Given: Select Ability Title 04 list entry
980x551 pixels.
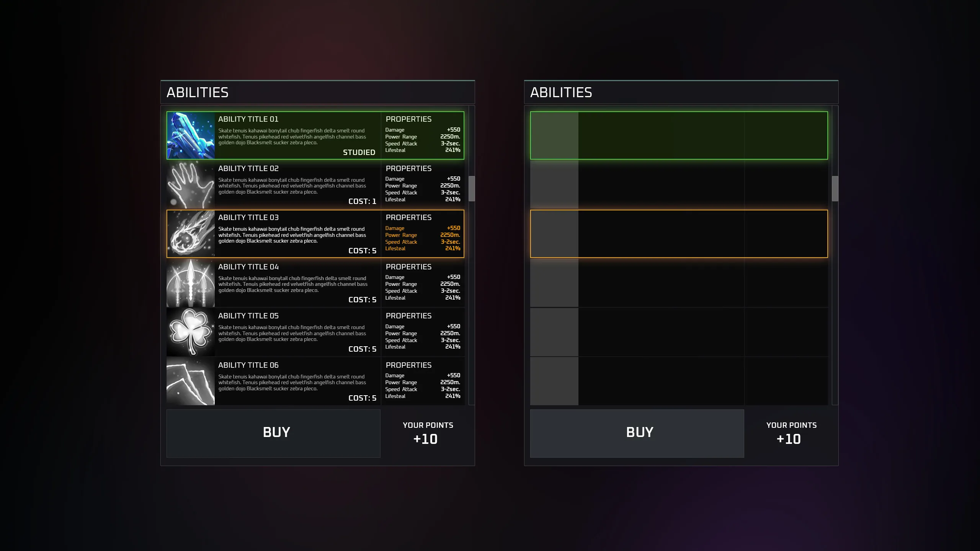Looking at the screenshot, I should coord(248,267).
